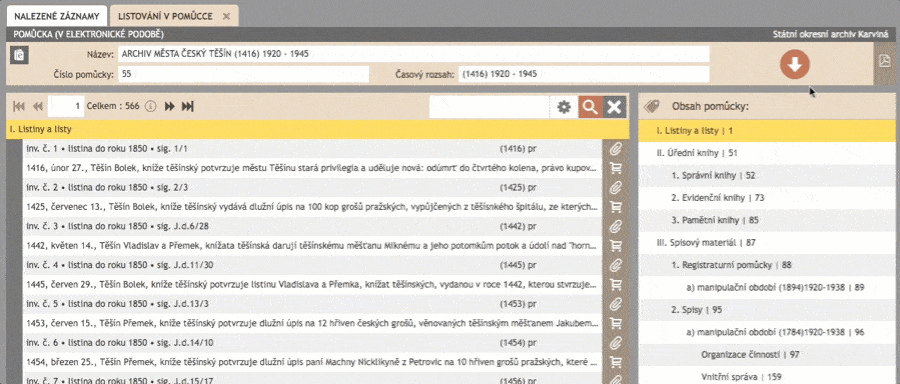Add the 1453 červen 15 record to cart

click(x=616, y=324)
